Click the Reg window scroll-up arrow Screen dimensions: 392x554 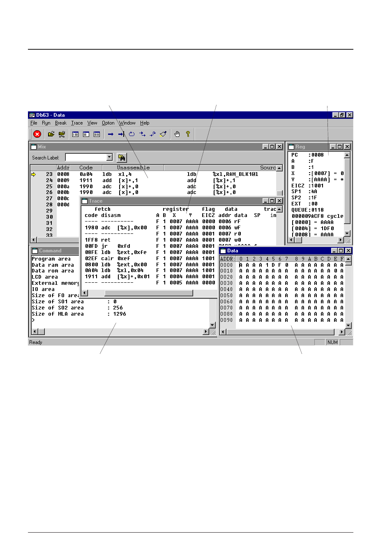tap(347, 155)
